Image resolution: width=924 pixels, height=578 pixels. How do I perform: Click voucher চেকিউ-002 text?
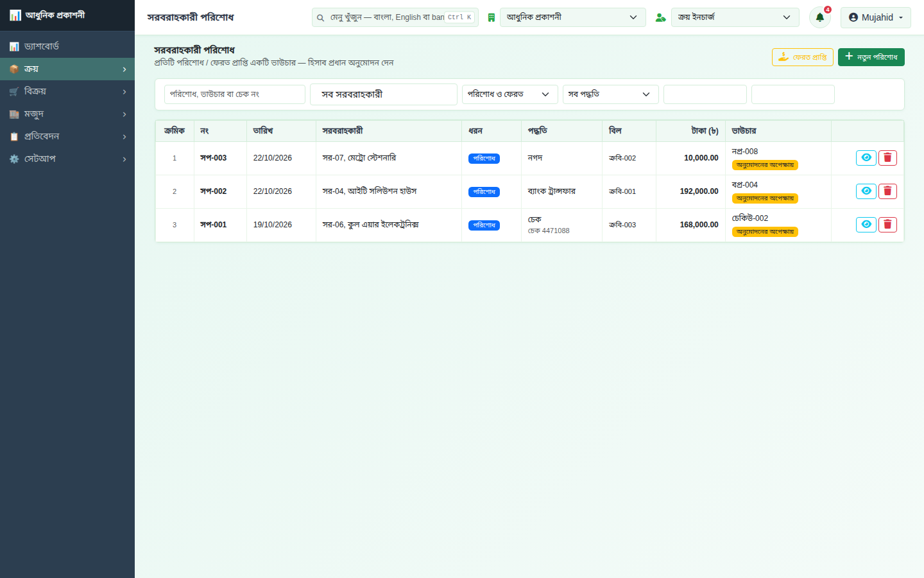coord(750,218)
